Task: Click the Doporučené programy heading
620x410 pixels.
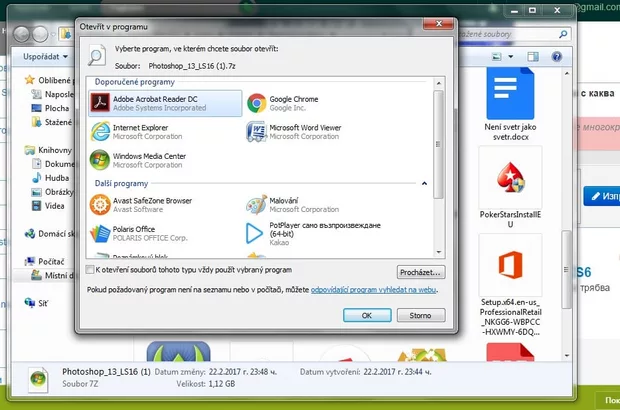Action: (134, 82)
